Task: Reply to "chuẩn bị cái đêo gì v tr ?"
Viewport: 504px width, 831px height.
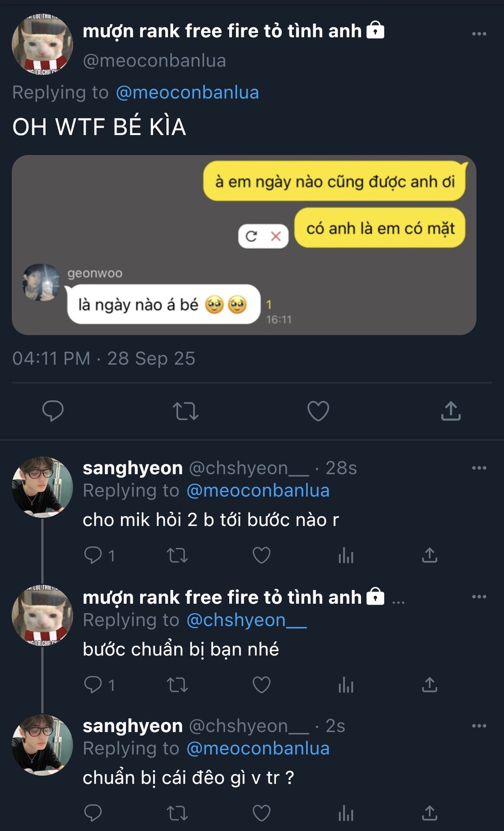Action: pyautogui.click(x=93, y=813)
